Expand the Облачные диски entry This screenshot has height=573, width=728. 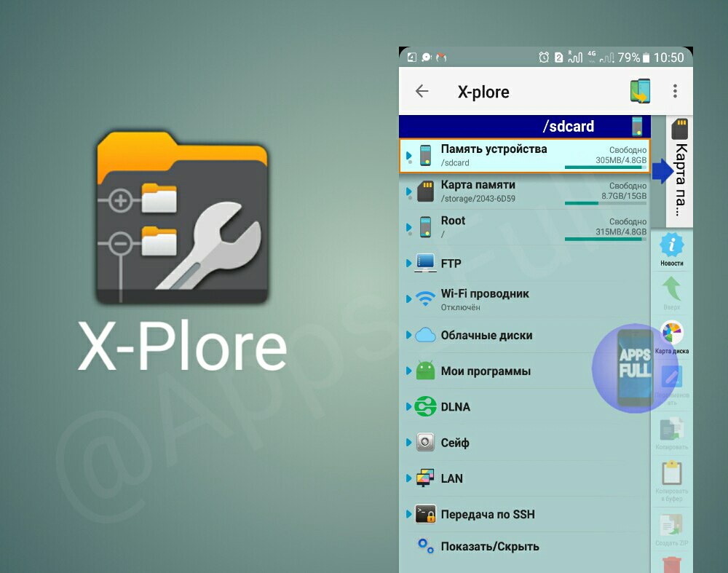pyautogui.click(x=408, y=335)
